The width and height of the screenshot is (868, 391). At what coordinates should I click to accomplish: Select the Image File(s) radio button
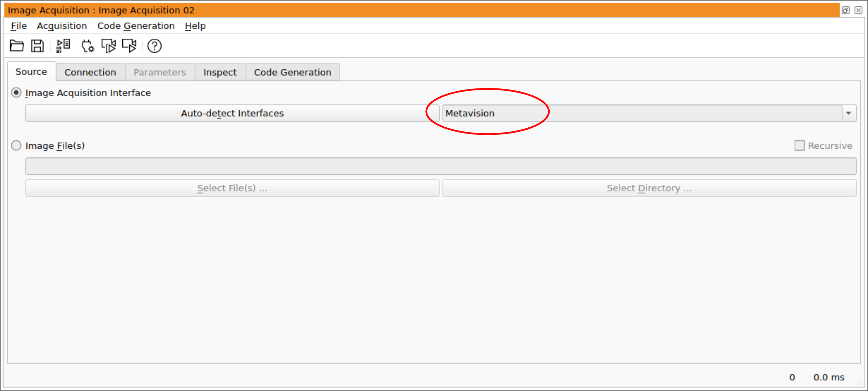pos(16,145)
